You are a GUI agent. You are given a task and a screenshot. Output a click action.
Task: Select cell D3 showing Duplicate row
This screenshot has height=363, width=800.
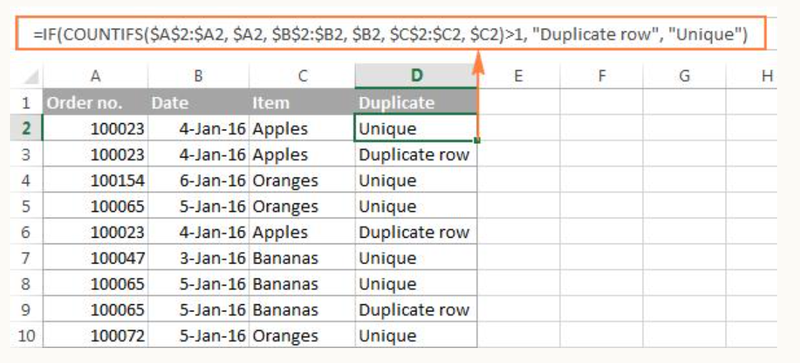[x=416, y=154]
